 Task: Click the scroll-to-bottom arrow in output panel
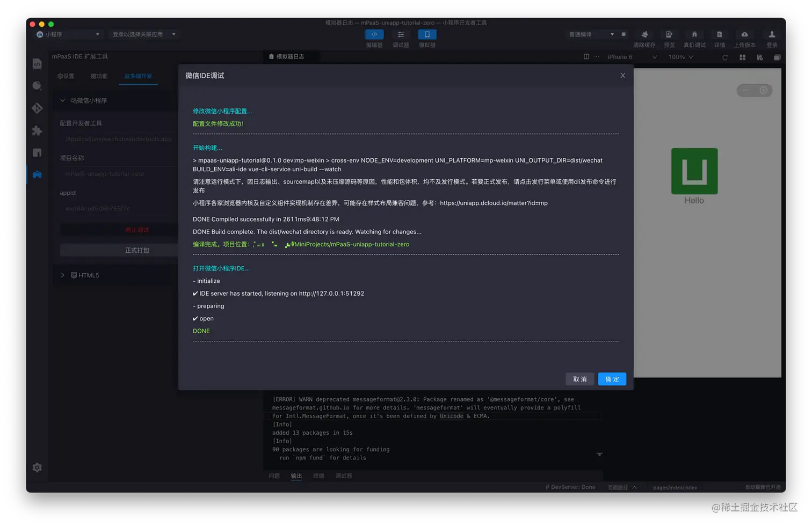(599, 455)
